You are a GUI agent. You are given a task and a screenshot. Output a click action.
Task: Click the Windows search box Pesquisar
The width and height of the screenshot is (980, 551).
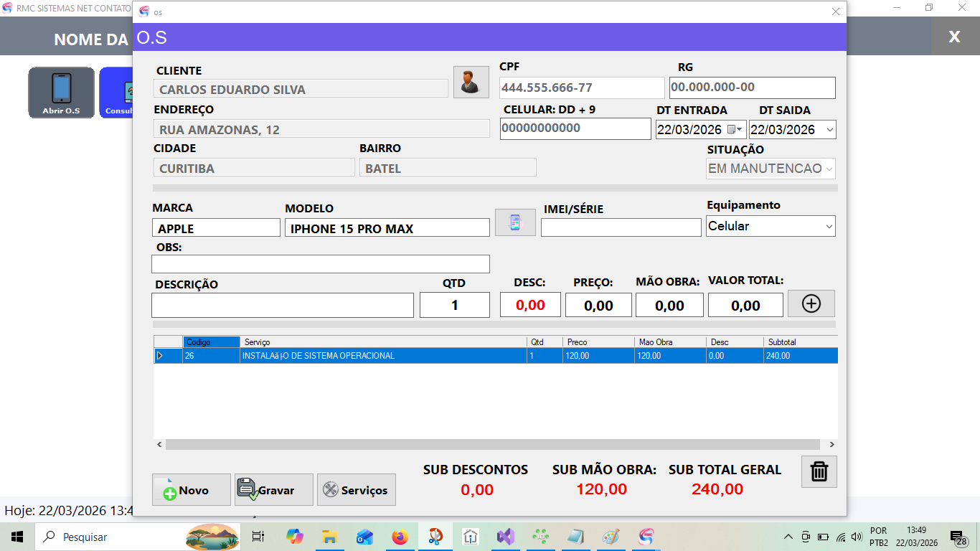click(108, 537)
